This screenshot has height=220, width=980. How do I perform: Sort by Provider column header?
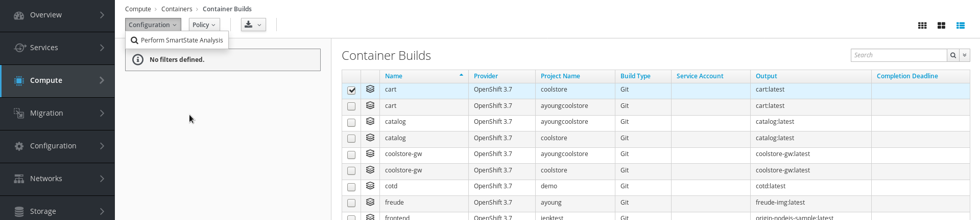point(486,76)
